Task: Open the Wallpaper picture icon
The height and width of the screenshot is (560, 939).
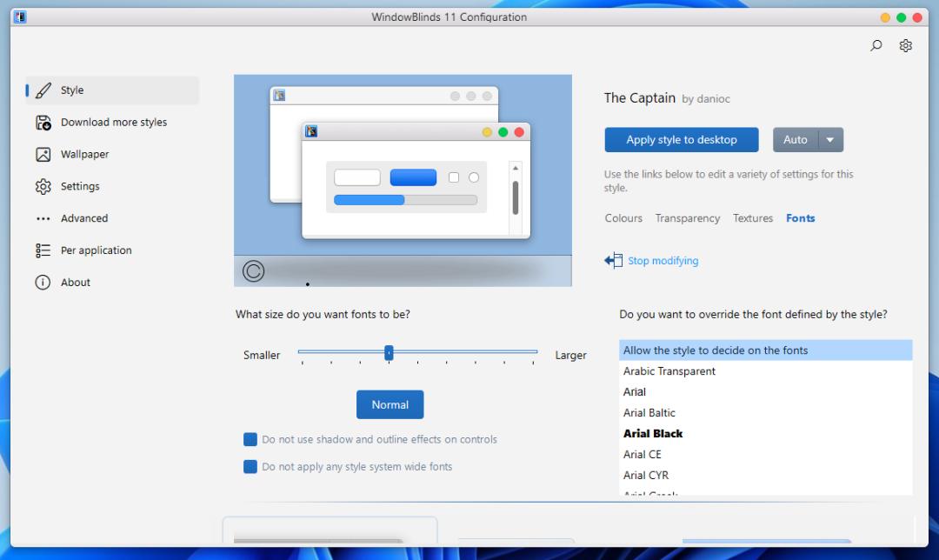Action: [43, 155]
